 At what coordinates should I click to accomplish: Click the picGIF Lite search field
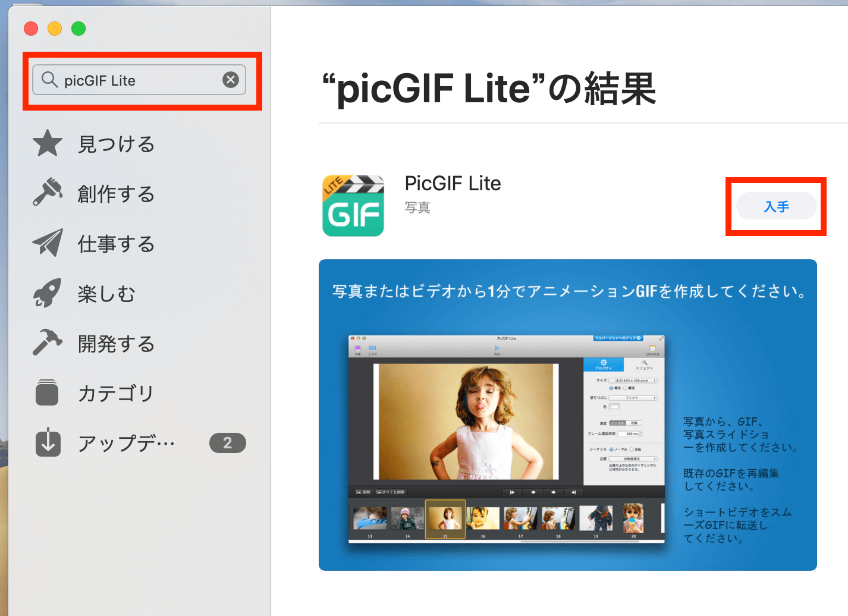(x=139, y=80)
